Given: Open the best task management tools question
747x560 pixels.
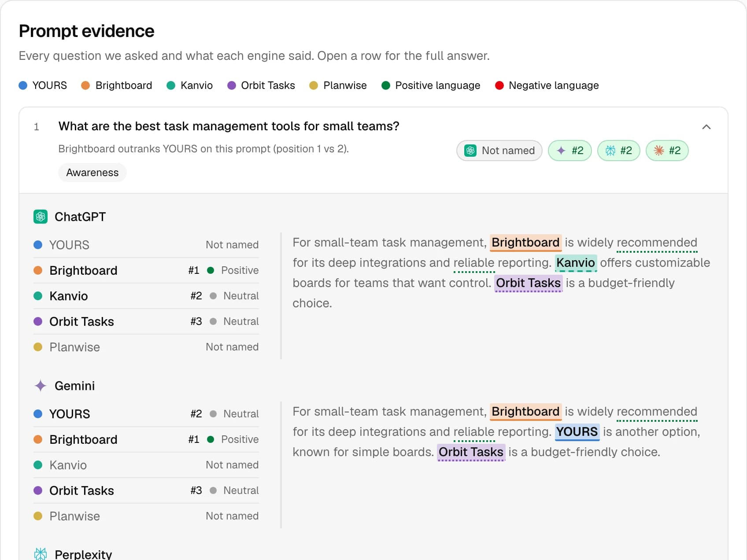Looking at the screenshot, I should point(229,126).
